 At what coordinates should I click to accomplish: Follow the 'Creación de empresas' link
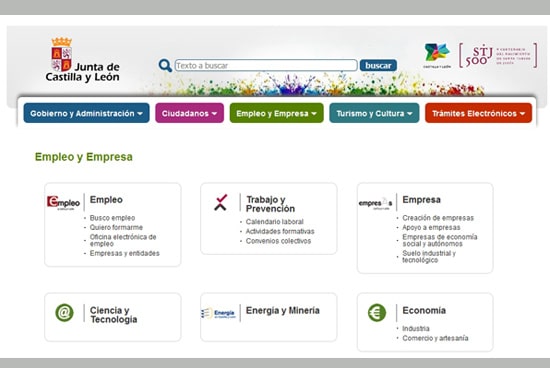click(438, 218)
